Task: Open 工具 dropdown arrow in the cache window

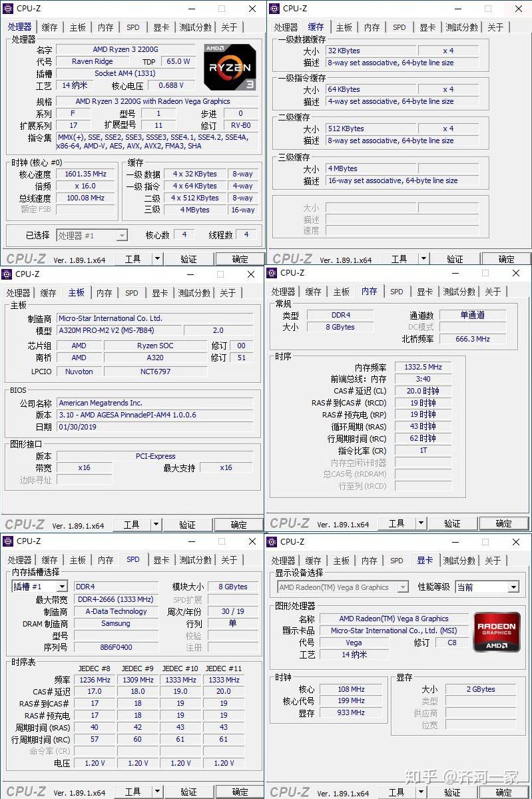Action: 423,259
